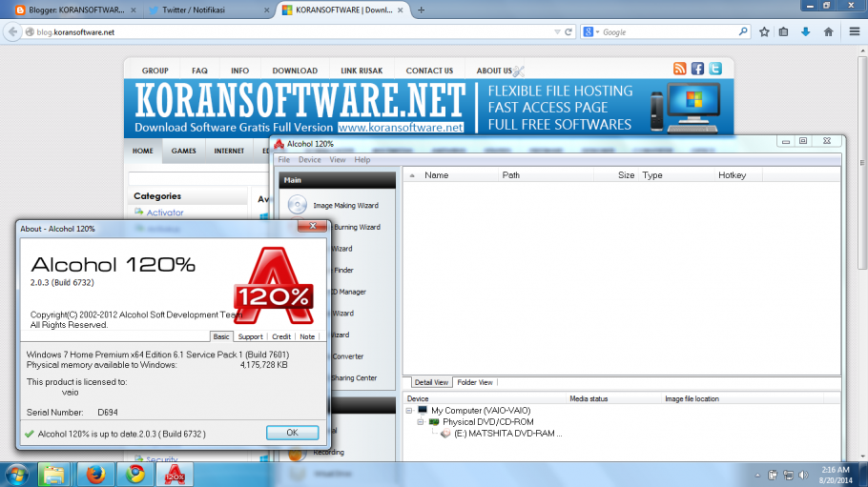This screenshot has height=487, width=868.
Task: Select the Detail View tab
Action: click(431, 382)
